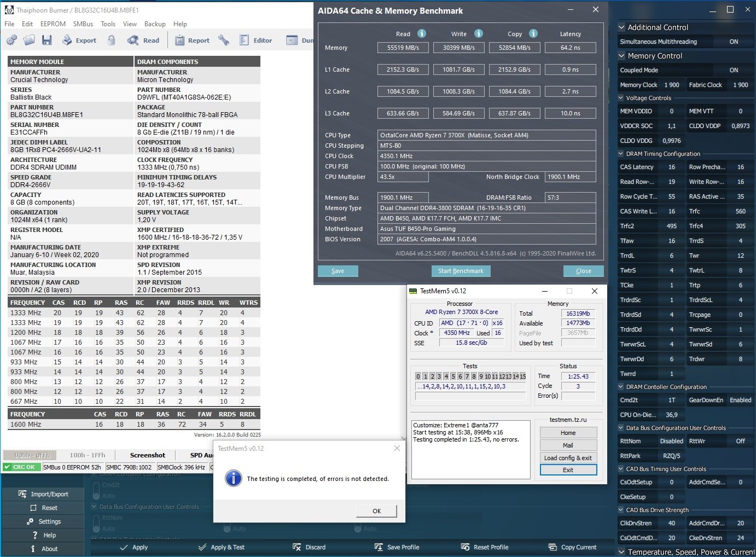Click the Mail button in TestMem5

[568, 445]
